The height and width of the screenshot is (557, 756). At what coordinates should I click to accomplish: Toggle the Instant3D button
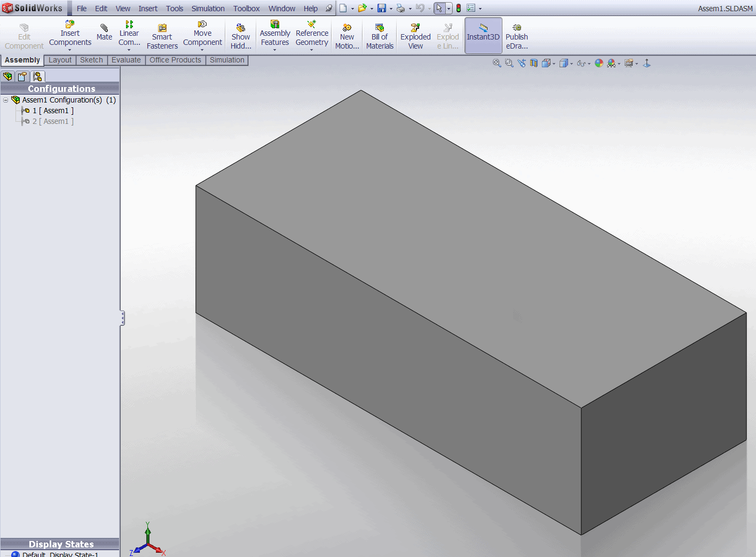tap(483, 36)
